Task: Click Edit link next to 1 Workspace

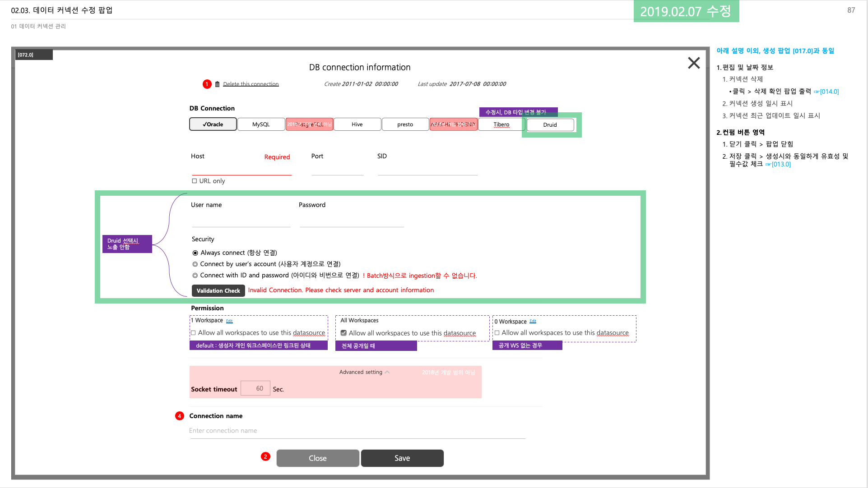Action: (229, 321)
